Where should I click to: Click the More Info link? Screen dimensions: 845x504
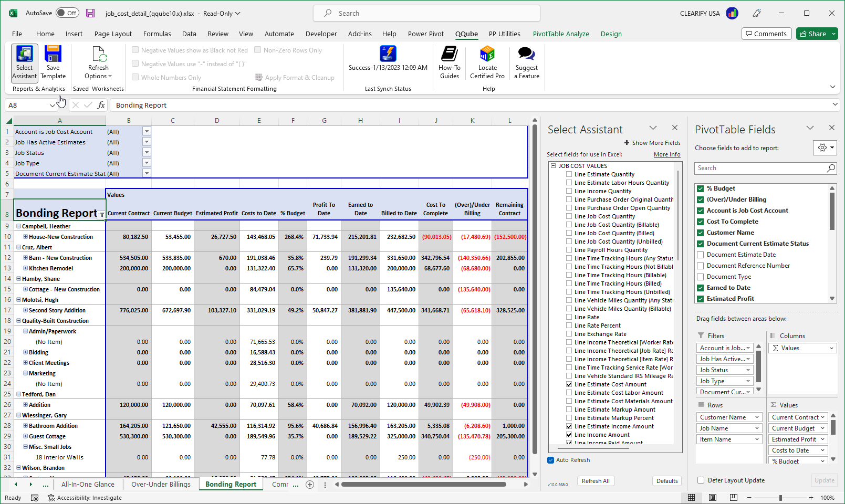pos(667,154)
